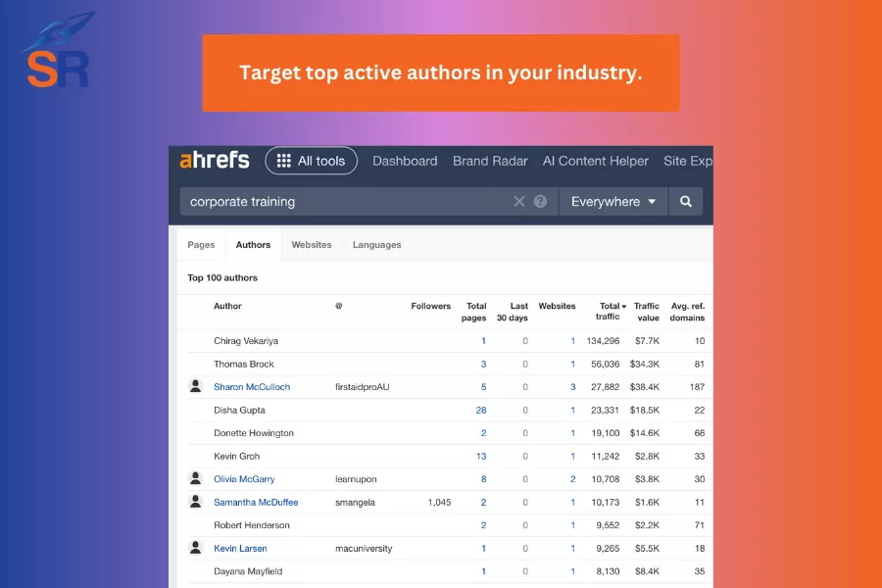Open the Languages tab
This screenshot has width=882, height=588.
point(377,245)
